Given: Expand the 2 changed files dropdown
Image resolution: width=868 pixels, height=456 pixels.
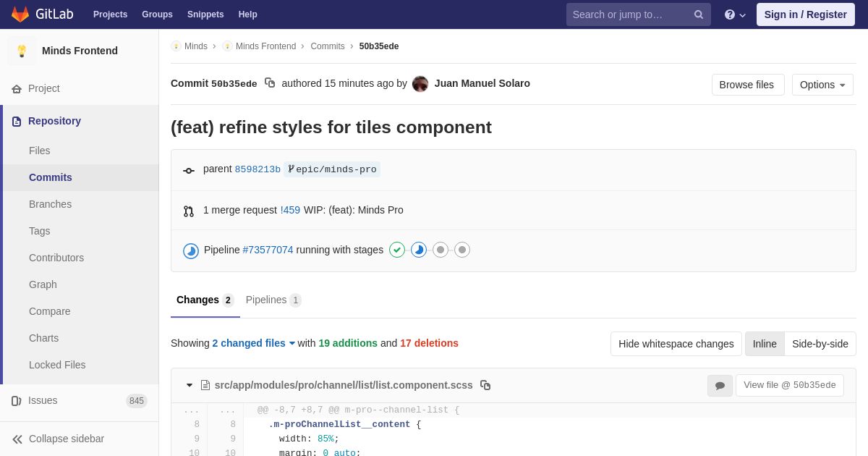Looking at the screenshot, I should pos(254,343).
